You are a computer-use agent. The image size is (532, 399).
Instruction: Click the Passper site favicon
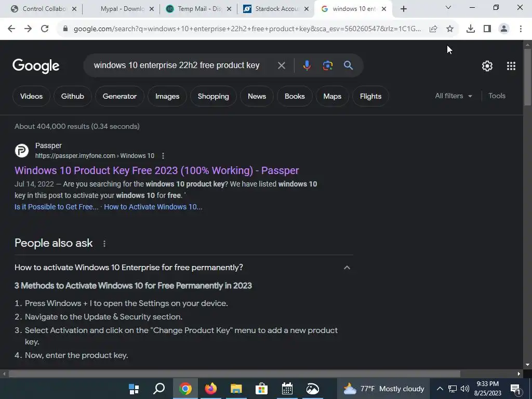click(22, 151)
